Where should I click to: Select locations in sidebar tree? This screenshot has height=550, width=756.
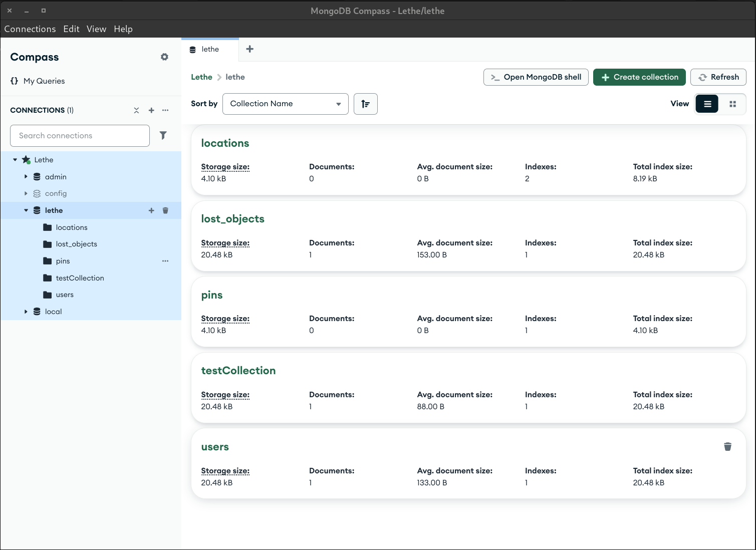coord(72,227)
